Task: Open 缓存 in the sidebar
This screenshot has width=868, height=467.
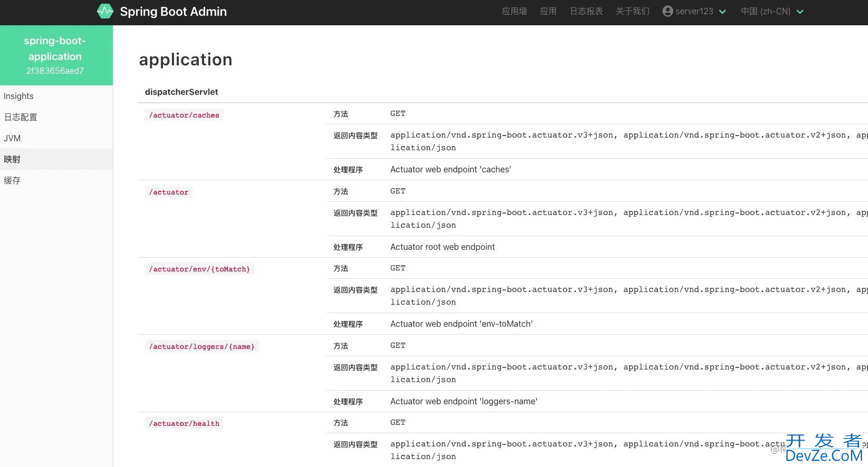Action: point(56,180)
